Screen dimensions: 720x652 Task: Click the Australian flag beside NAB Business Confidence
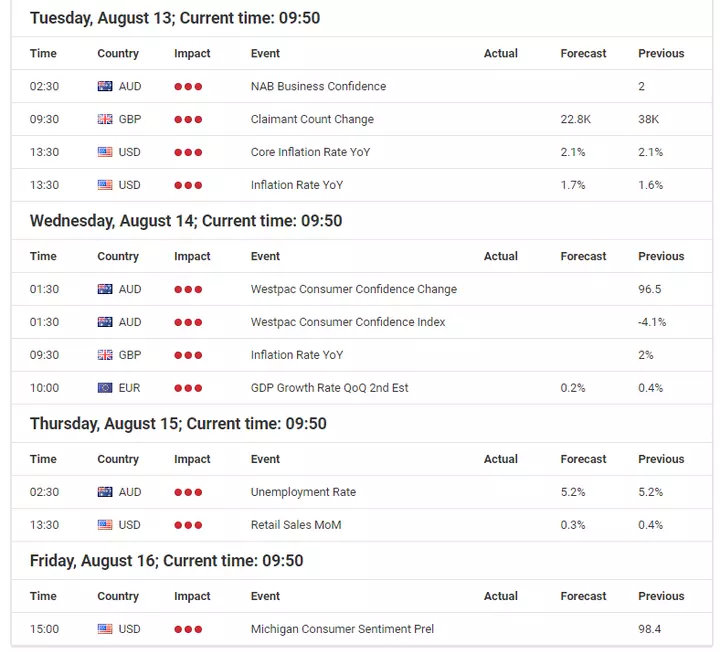105,86
